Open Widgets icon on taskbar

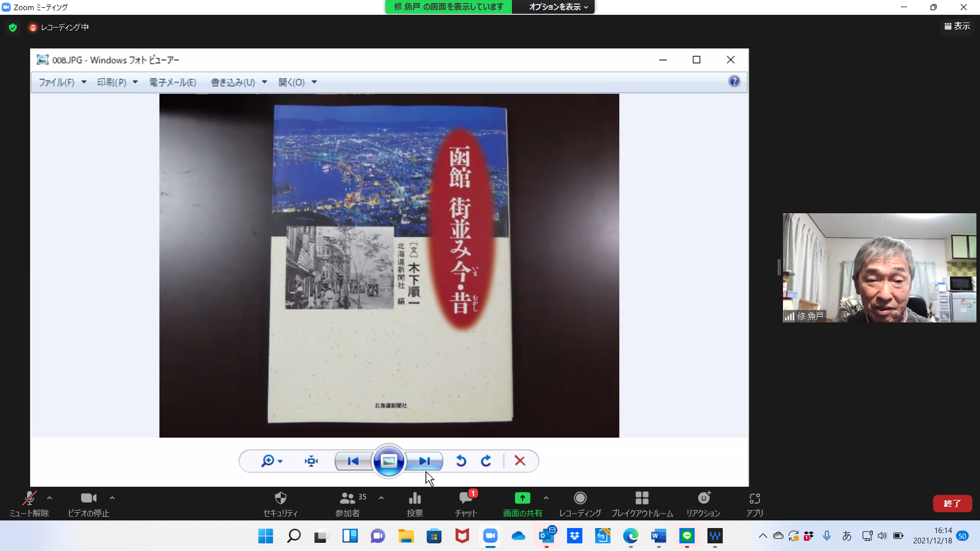[350, 536]
